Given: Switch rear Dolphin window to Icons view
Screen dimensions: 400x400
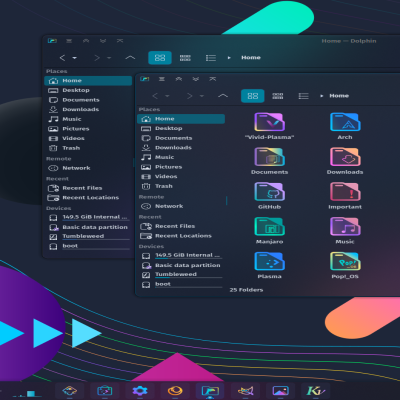Looking at the screenshot, I should pos(160,58).
